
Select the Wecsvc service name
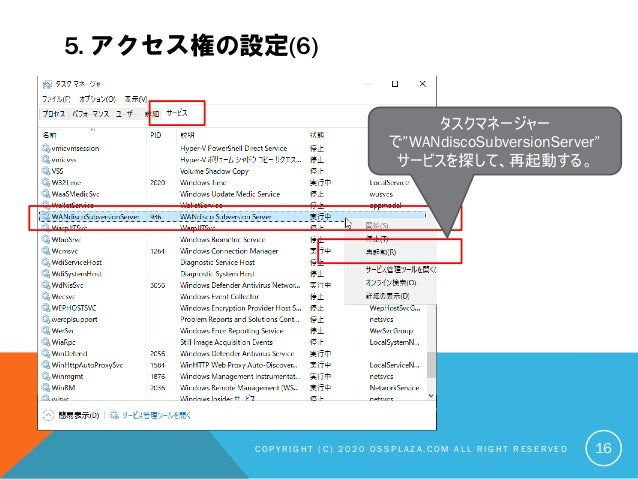63,296
